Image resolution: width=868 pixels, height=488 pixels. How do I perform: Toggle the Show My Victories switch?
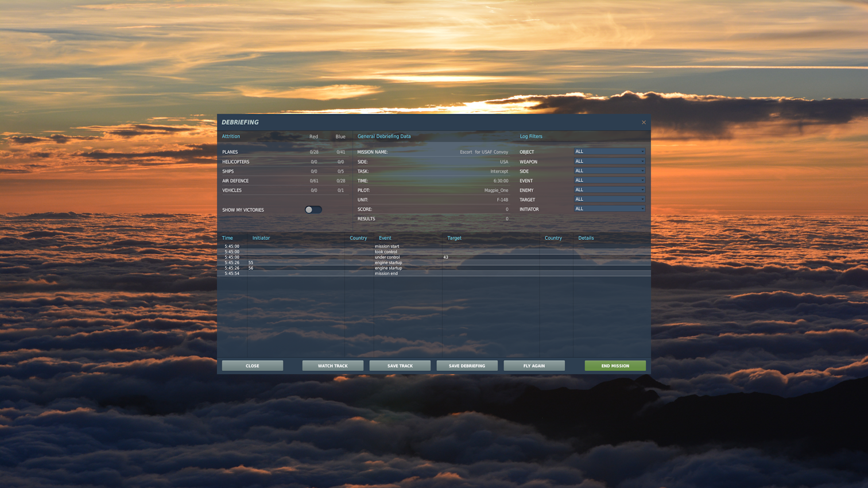(313, 210)
